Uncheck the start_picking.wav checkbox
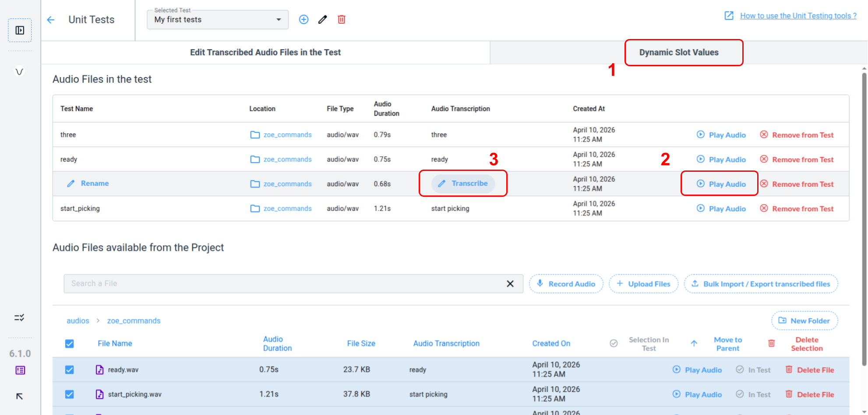Image resolution: width=868 pixels, height=415 pixels. (70, 394)
